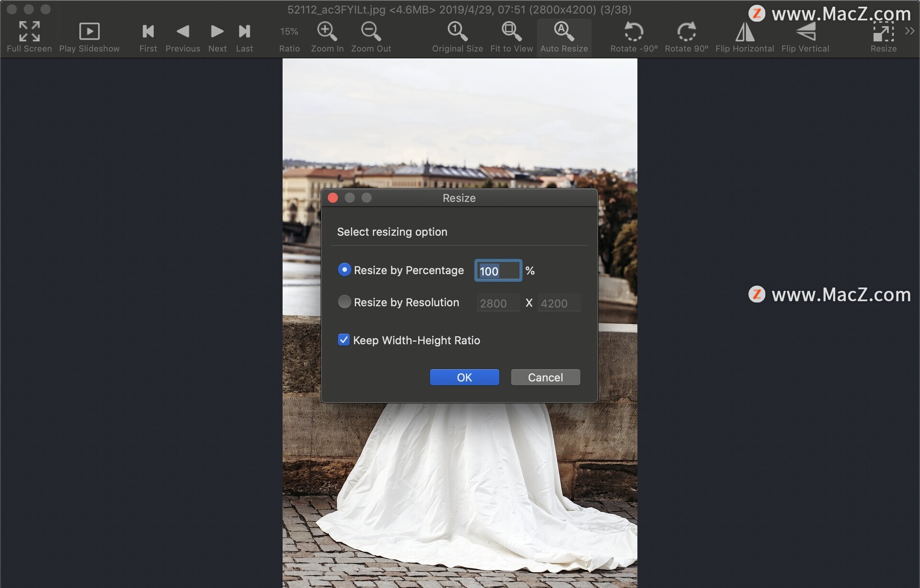The width and height of the screenshot is (920, 588).
Task: Confirm resize with the OK button
Action: (464, 377)
